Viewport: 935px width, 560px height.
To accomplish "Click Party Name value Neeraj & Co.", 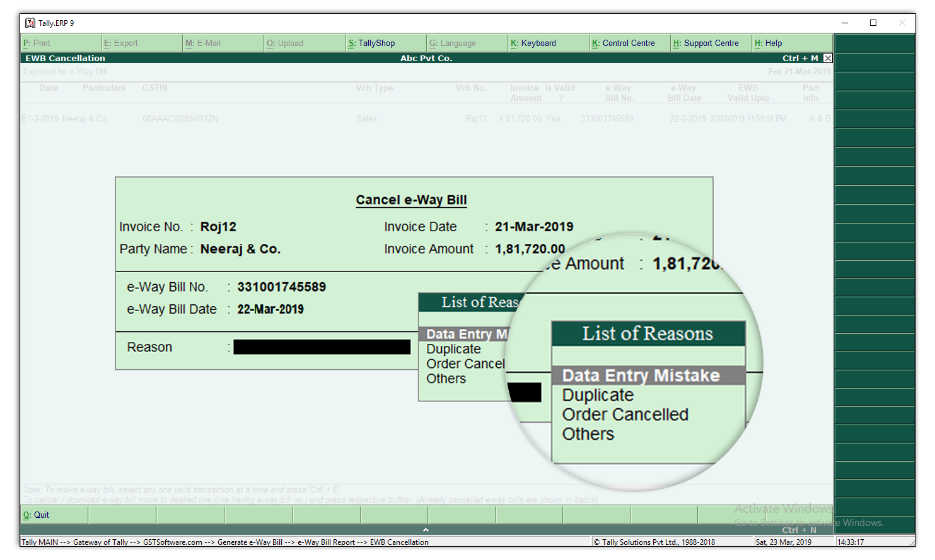I will pyautogui.click(x=240, y=249).
